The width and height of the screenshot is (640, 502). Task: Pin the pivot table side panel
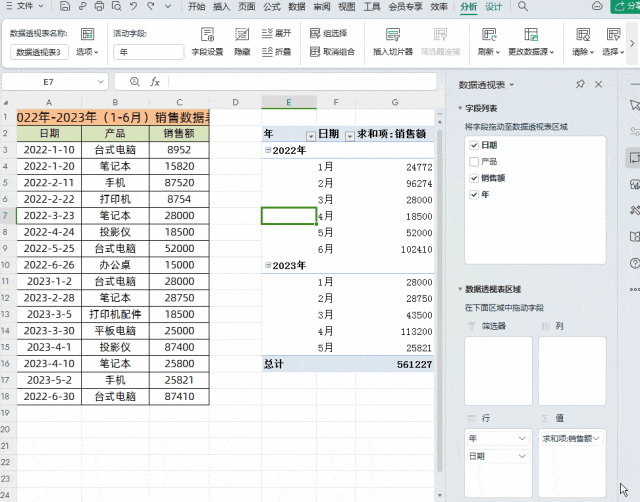click(580, 84)
